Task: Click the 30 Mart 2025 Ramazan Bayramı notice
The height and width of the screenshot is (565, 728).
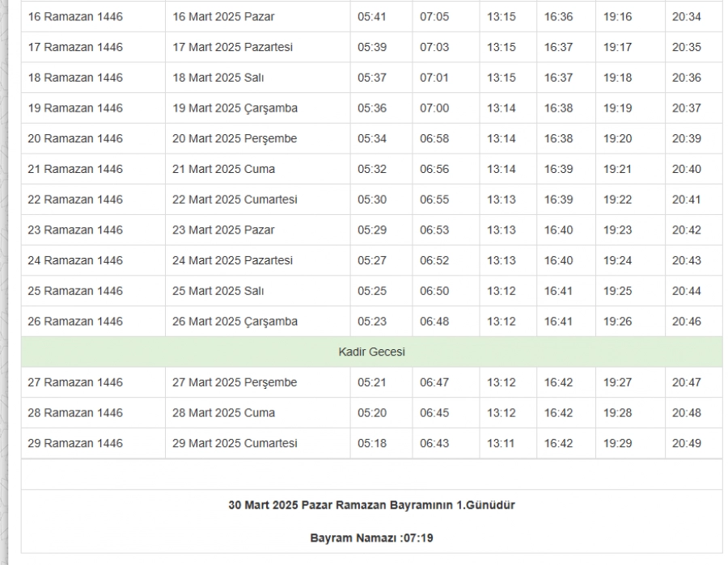Action: coord(371,505)
